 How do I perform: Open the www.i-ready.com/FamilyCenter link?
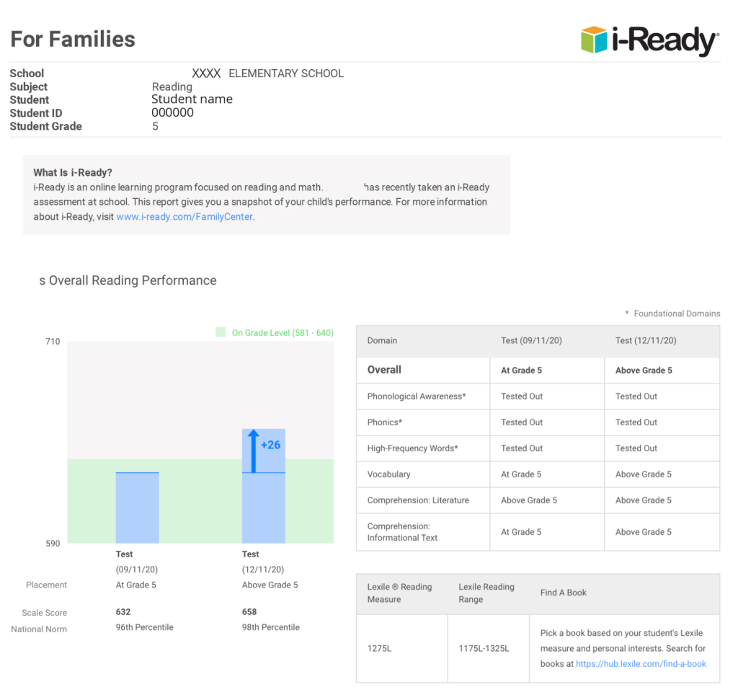tap(184, 216)
